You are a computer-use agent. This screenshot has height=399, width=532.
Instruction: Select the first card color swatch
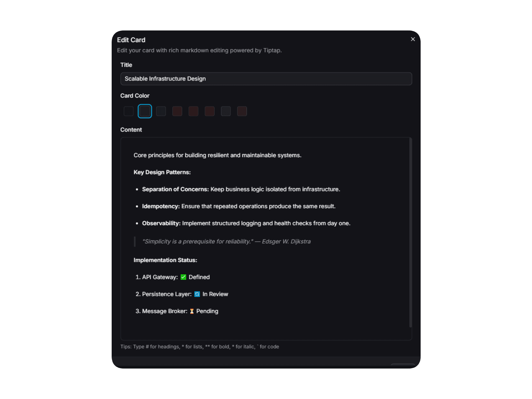pyautogui.click(x=129, y=111)
